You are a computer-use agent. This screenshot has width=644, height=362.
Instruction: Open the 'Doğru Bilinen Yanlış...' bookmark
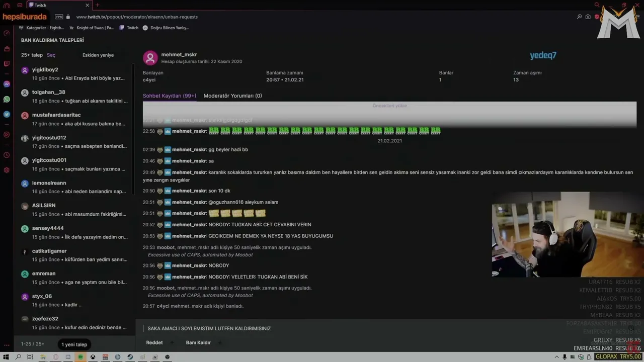165,28
